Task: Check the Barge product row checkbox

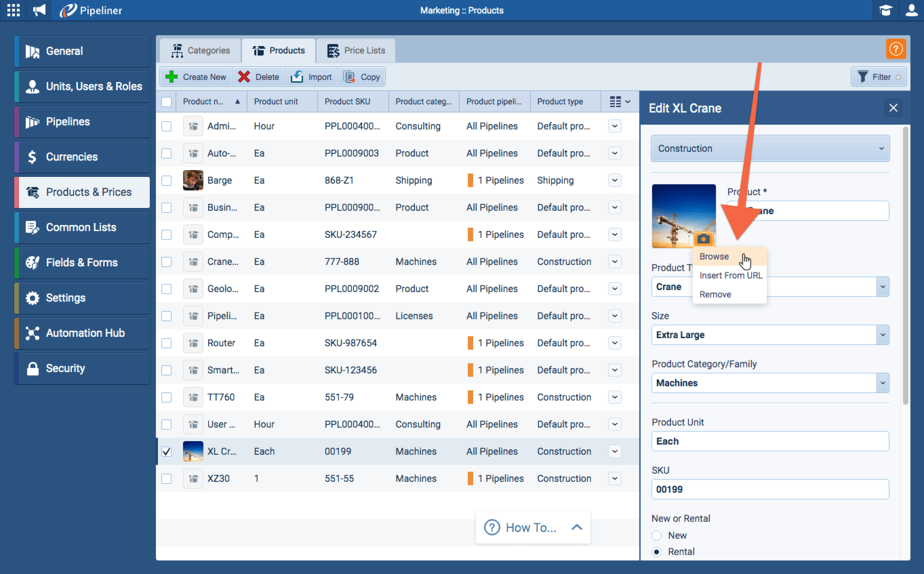Action: (x=167, y=180)
